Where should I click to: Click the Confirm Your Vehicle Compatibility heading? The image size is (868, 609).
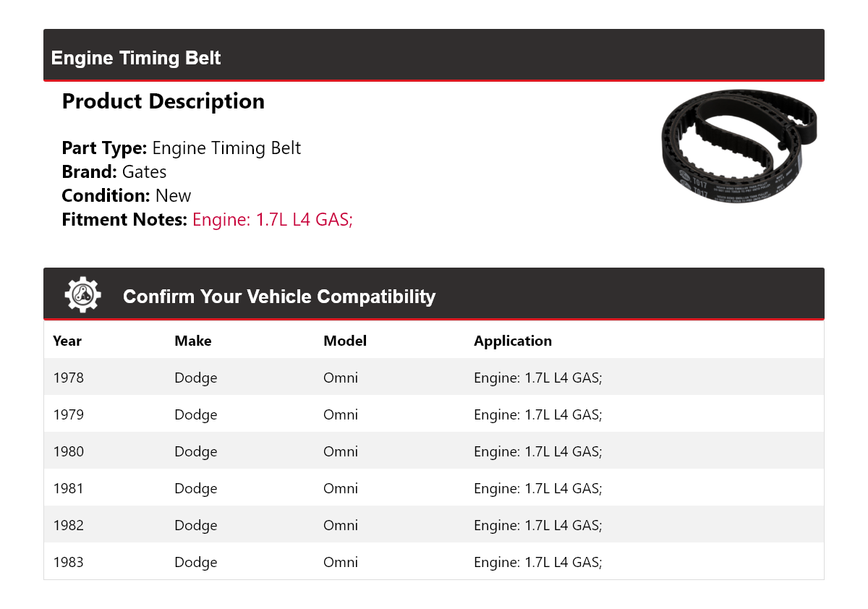279,297
